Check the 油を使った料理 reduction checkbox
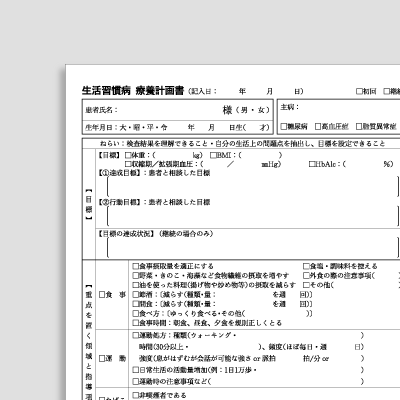Screen dimensions: 400x400 click(135, 285)
